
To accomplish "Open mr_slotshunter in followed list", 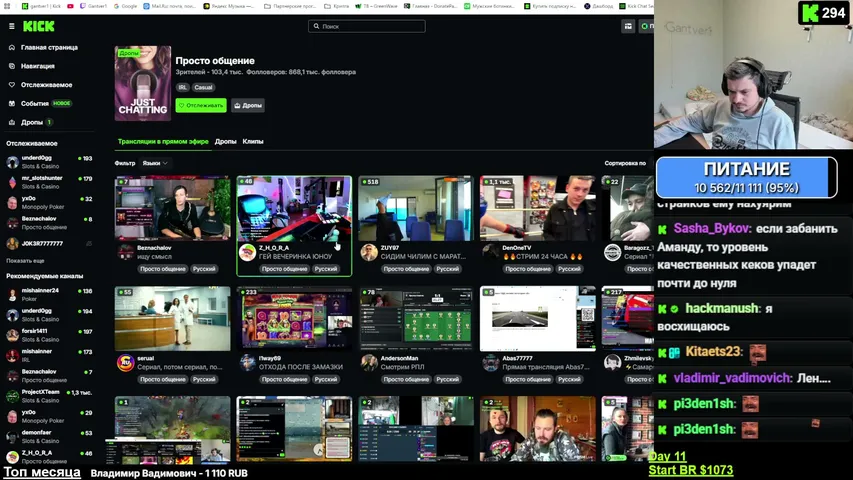I will click(49, 182).
